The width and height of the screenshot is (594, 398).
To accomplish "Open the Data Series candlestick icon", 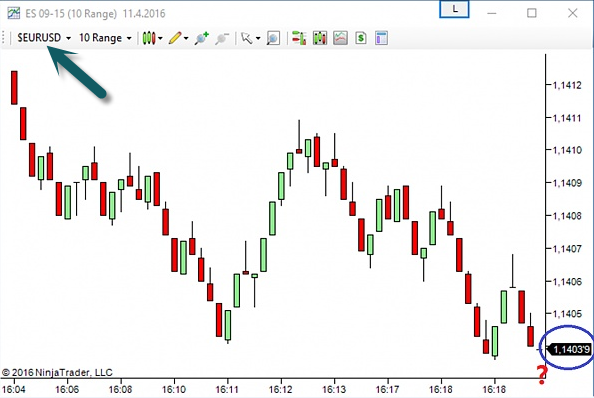I will [320, 38].
